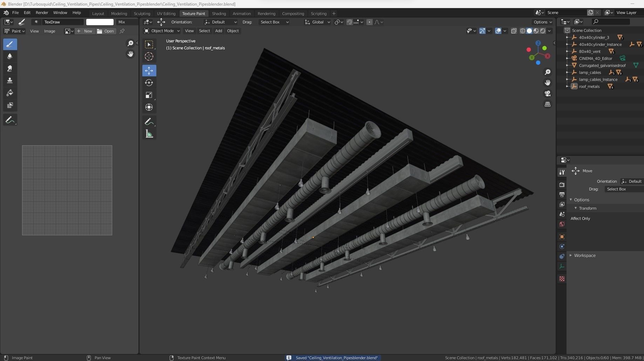
Task: Pin the image in the image editor
Action: pyautogui.click(x=122, y=31)
